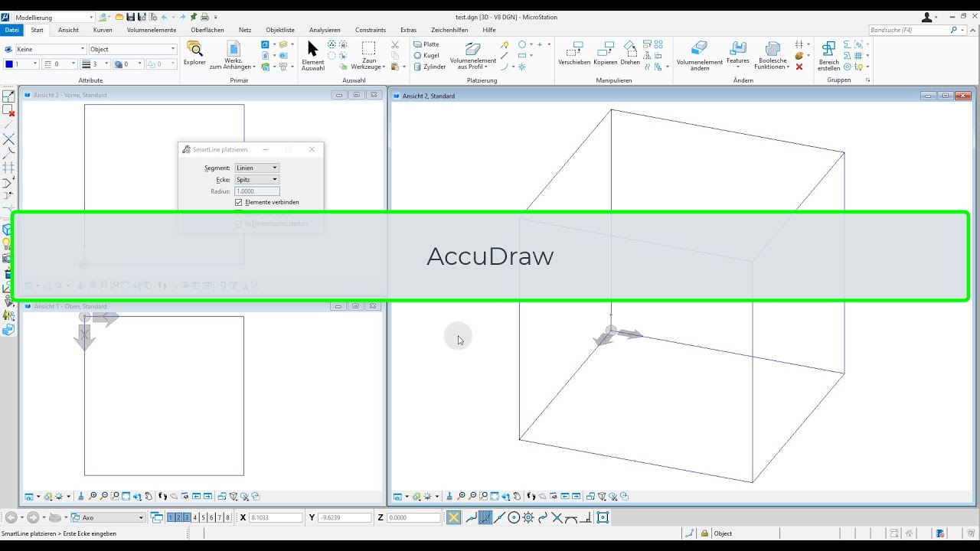Click the Z coordinate input field
This screenshot has height=551, width=980.
[413, 518]
